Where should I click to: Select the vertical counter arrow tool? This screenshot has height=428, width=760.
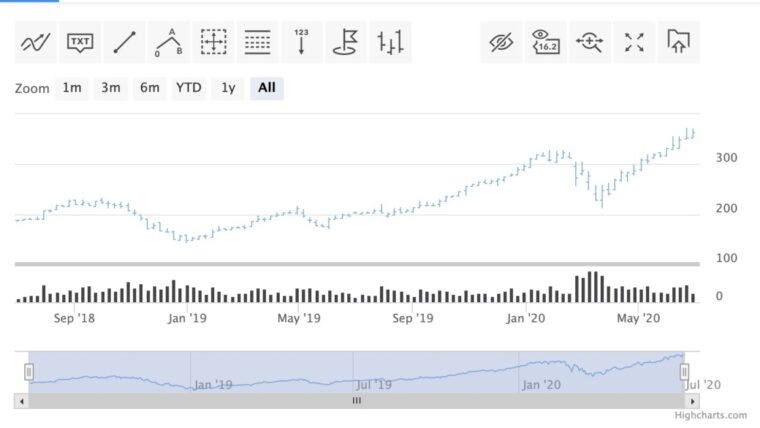302,42
